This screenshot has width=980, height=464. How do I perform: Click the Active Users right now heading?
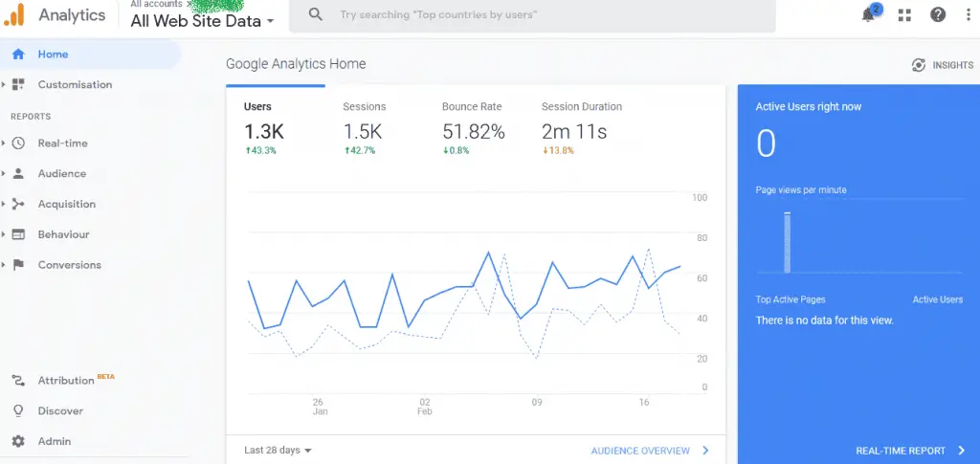808,107
